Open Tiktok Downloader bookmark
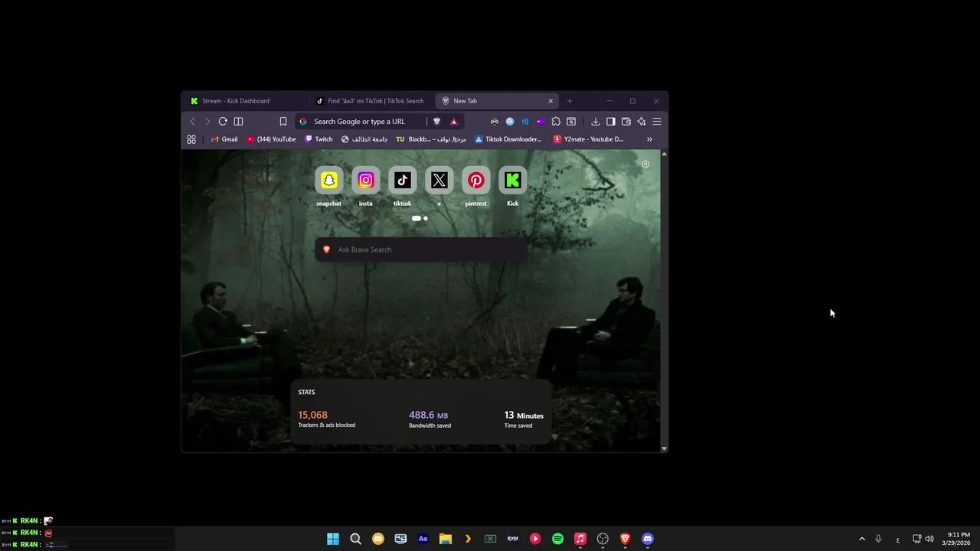 coord(508,139)
